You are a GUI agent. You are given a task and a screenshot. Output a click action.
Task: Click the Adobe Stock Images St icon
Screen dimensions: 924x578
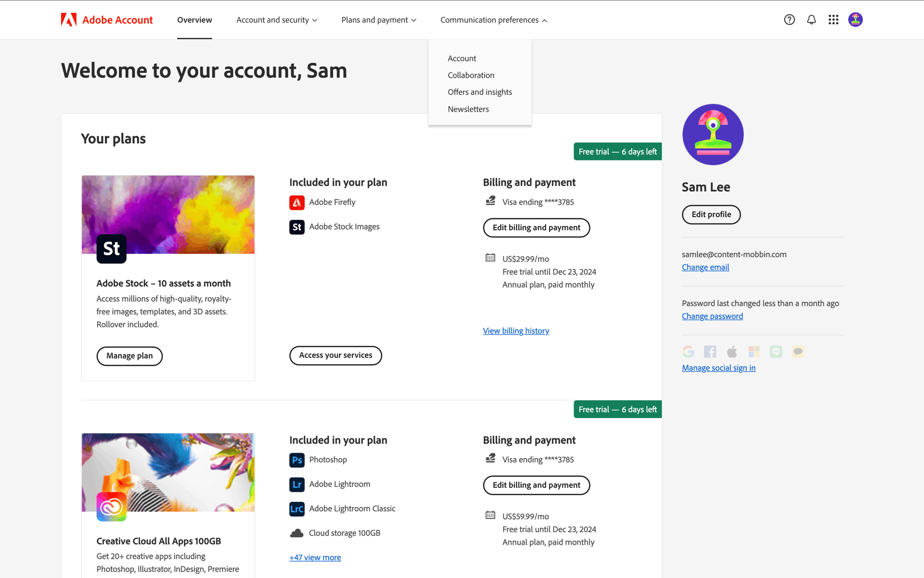297,227
